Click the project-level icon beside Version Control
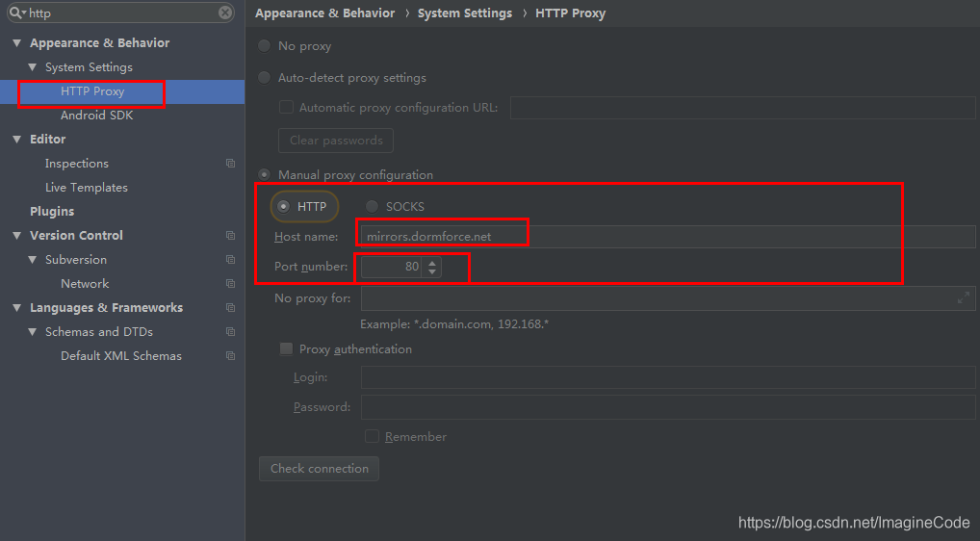This screenshot has width=980, height=541. (x=230, y=236)
